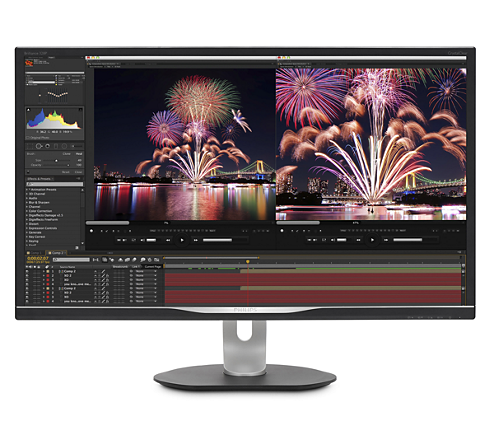Click the Close button in brush panel
The width and height of the screenshot is (494, 435).
pyautogui.click(x=78, y=172)
